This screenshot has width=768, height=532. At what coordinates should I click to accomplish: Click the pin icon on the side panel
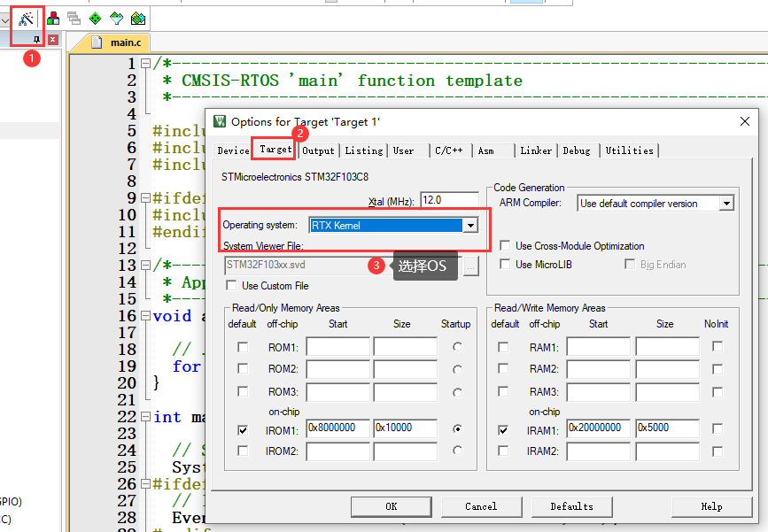click(36, 40)
